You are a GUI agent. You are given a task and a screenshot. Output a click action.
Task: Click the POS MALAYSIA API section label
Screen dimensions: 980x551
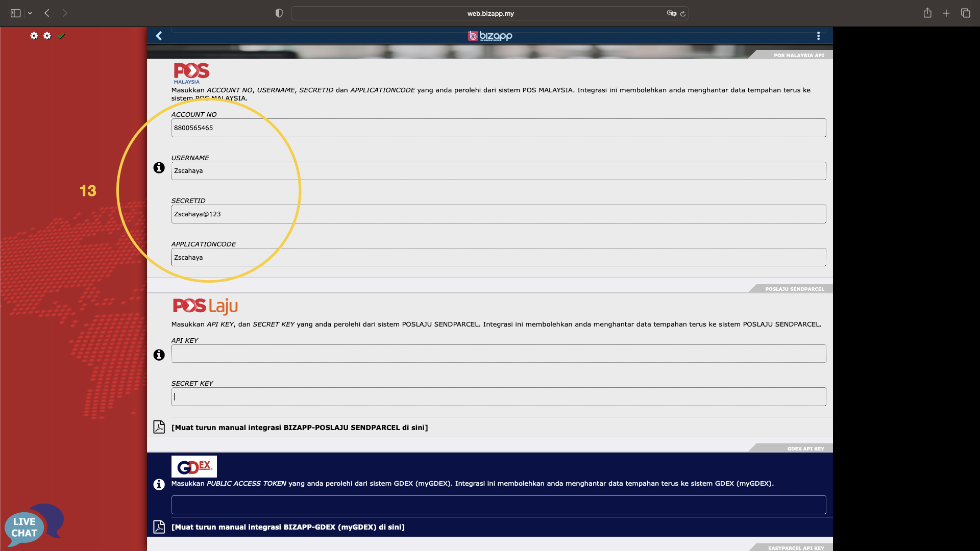click(x=799, y=55)
